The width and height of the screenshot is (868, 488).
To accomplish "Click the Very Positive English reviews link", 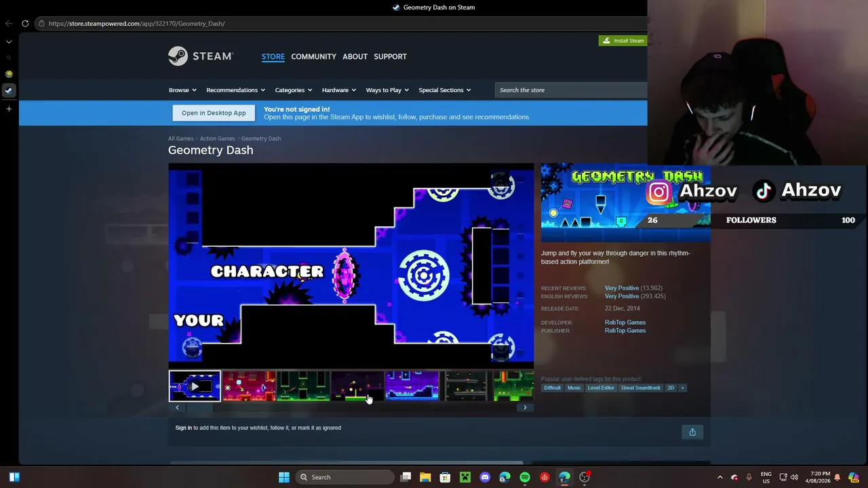I will coord(622,296).
